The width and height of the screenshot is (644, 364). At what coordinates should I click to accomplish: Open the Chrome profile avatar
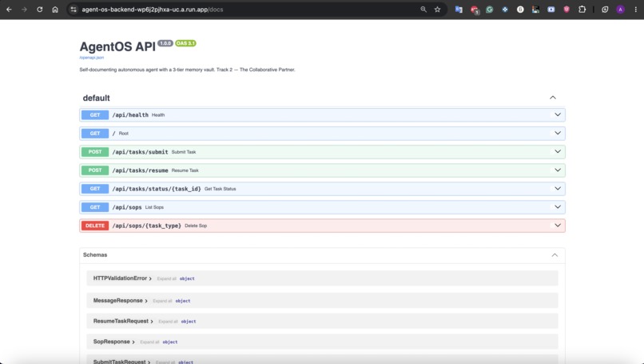tap(621, 9)
